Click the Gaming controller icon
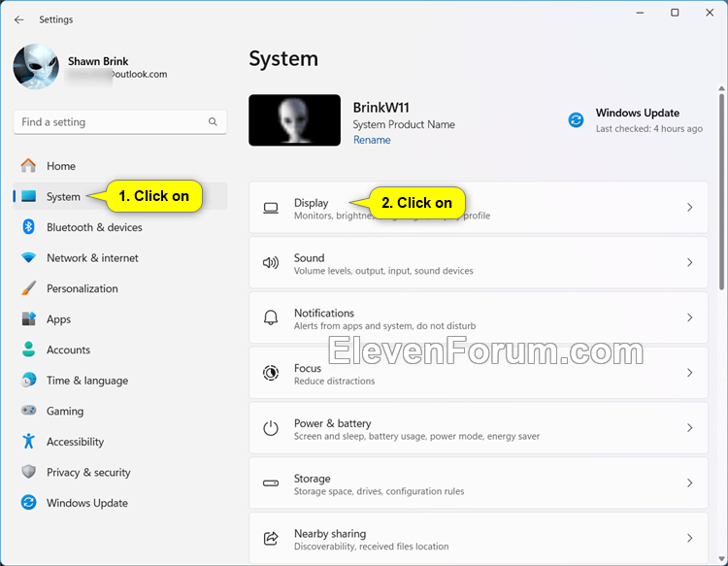This screenshot has height=566, width=728. click(28, 411)
